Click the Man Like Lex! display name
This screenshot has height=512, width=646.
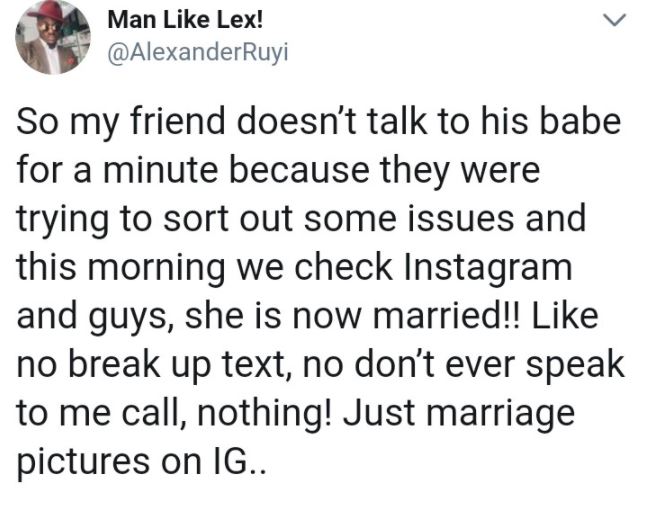tap(185, 19)
